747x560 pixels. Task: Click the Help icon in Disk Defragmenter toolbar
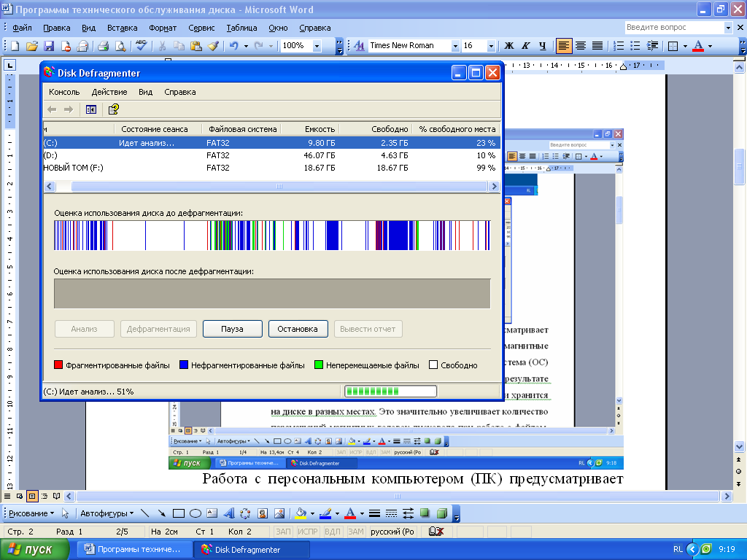tap(114, 109)
